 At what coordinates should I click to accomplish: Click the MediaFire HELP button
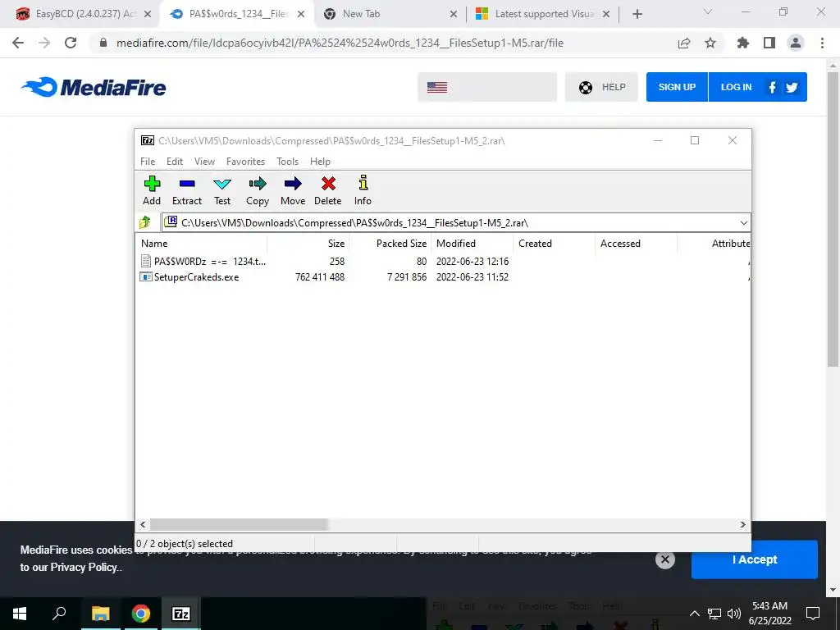(601, 87)
